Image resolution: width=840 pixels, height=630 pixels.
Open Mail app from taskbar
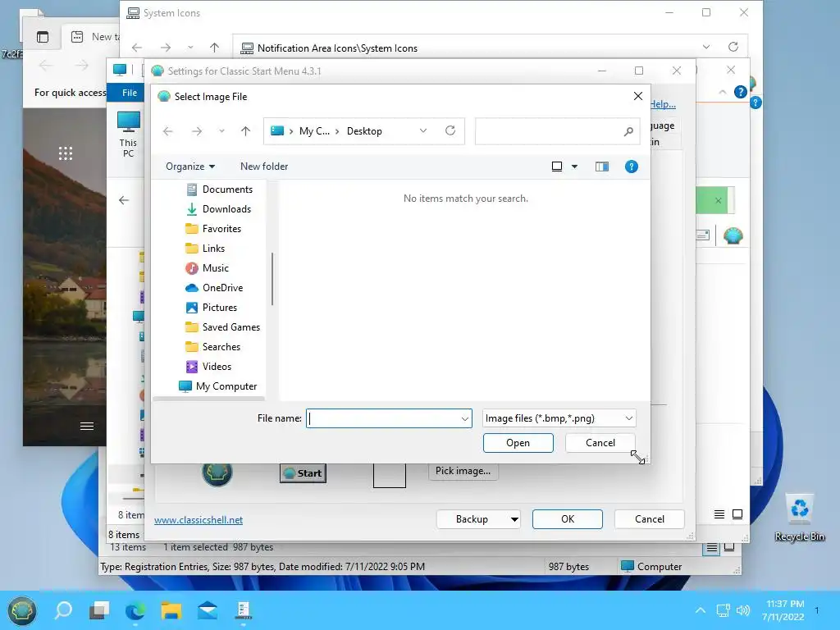click(x=208, y=610)
